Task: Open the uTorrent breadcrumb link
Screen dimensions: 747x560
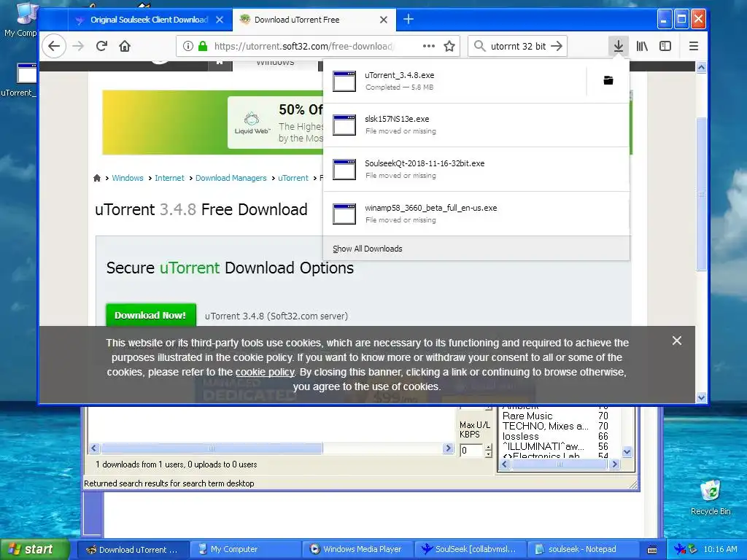Action: (x=293, y=178)
